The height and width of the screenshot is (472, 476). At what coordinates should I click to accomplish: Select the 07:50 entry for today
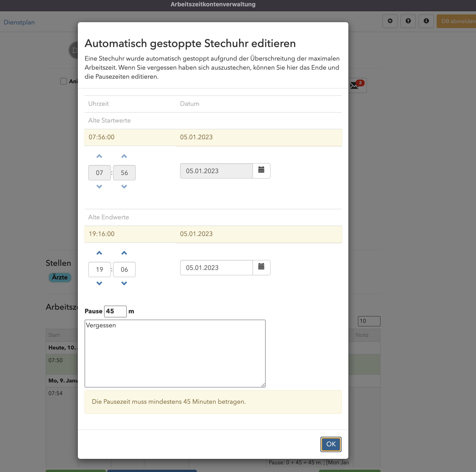tap(55, 360)
